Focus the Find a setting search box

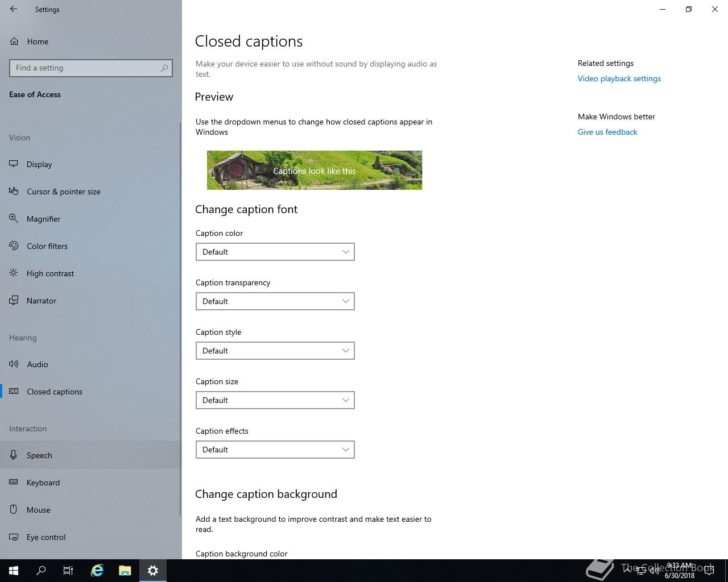coord(91,68)
